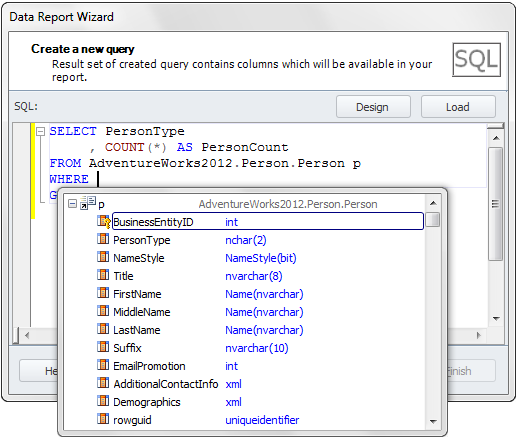
Task: Click the editor horizontal scroll right arrow
Action: (479, 335)
